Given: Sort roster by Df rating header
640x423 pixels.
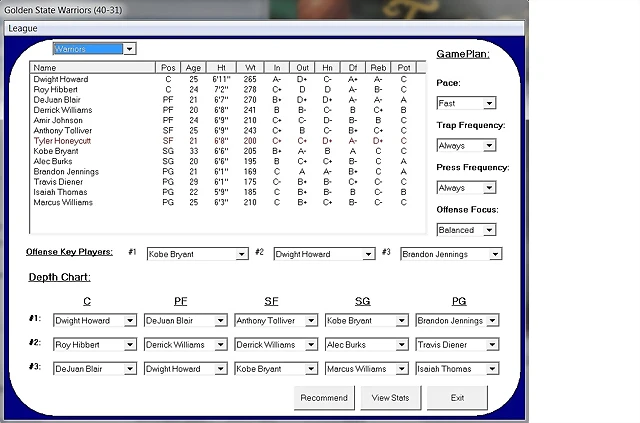Looking at the screenshot, I should coord(353,68).
